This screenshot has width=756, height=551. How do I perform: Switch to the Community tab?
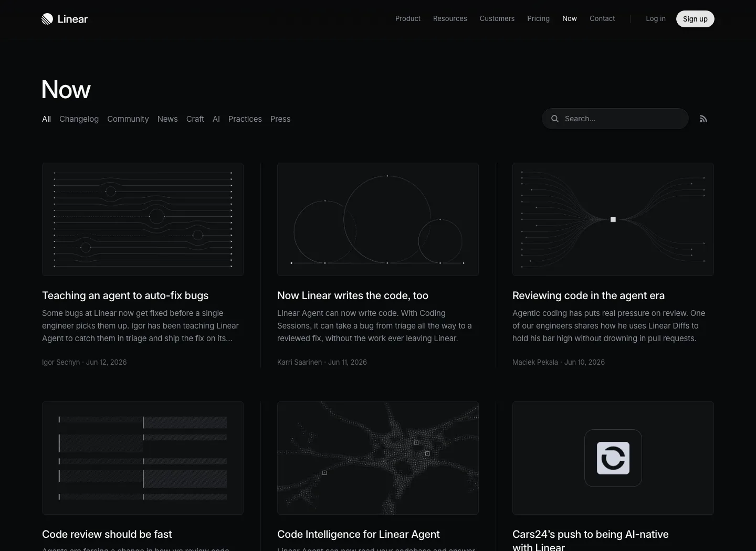[128, 119]
